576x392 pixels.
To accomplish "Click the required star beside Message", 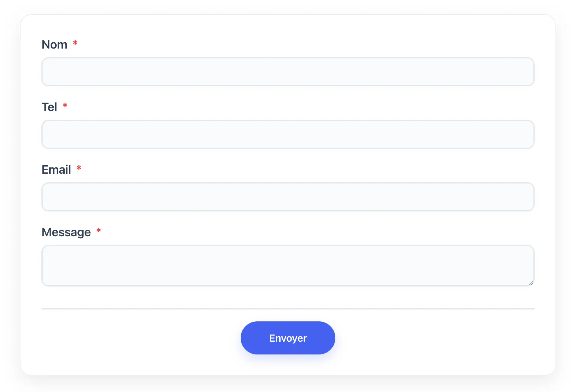I will click(x=99, y=231).
